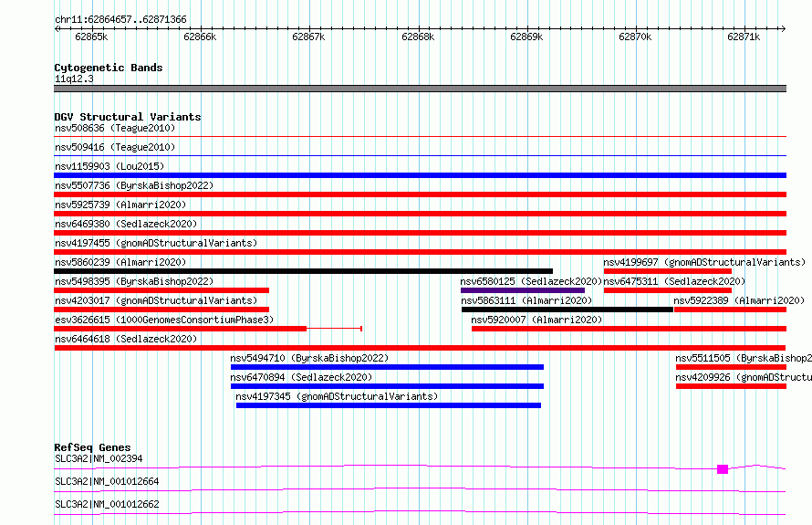
Task: Click the 62867k ruler tick label
Action: 308,37
